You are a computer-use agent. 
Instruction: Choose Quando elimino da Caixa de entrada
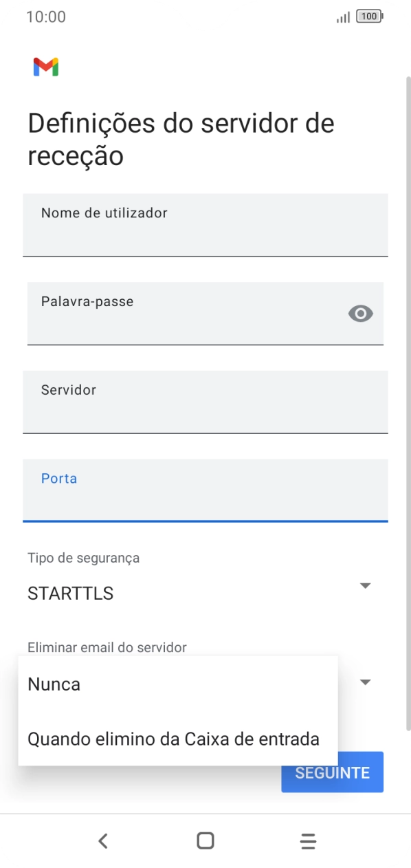click(173, 739)
